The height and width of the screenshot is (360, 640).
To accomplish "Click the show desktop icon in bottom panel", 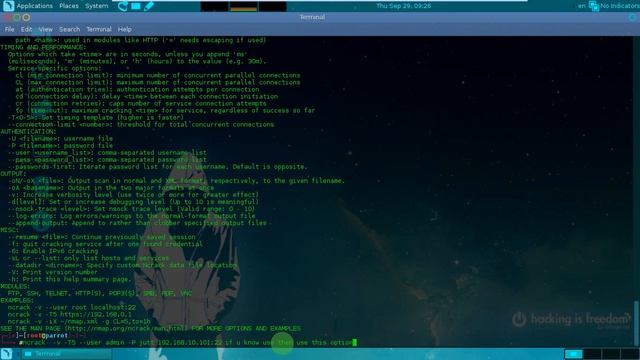I will pyautogui.click(x=6, y=353).
